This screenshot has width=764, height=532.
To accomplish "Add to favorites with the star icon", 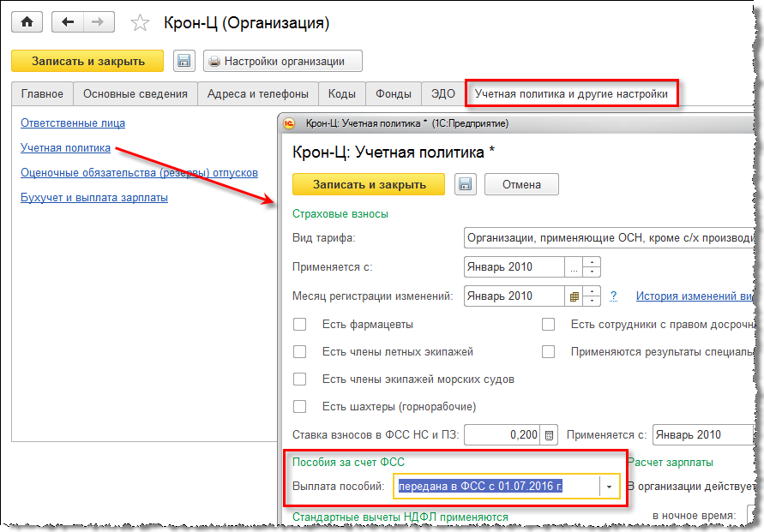I will [140, 23].
